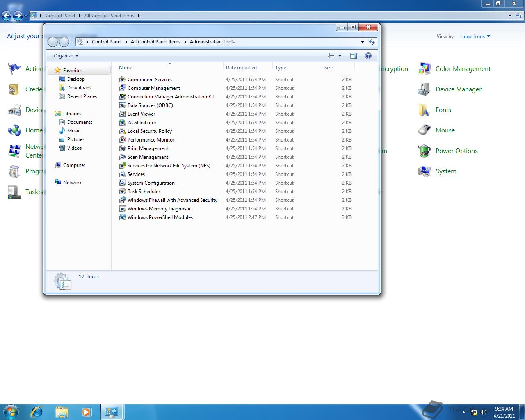Open the Power Options link
The width and height of the screenshot is (525, 420).
click(x=456, y=151)
